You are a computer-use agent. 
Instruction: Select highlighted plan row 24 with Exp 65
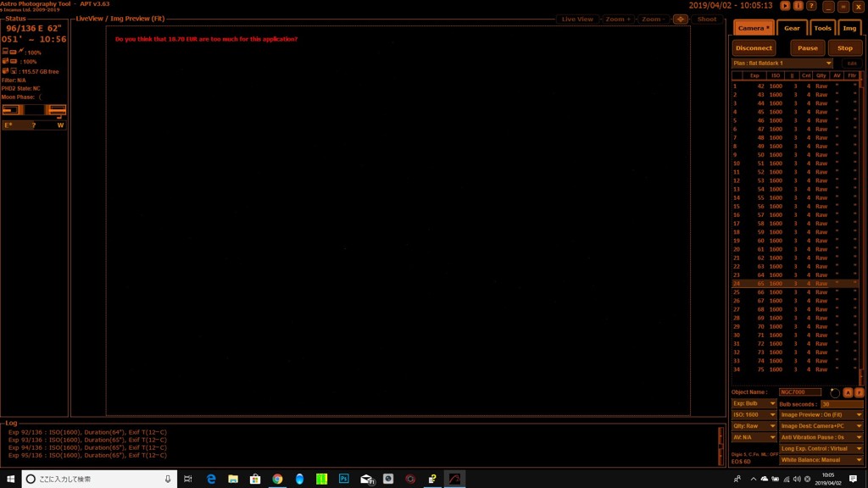click(795, 284)
